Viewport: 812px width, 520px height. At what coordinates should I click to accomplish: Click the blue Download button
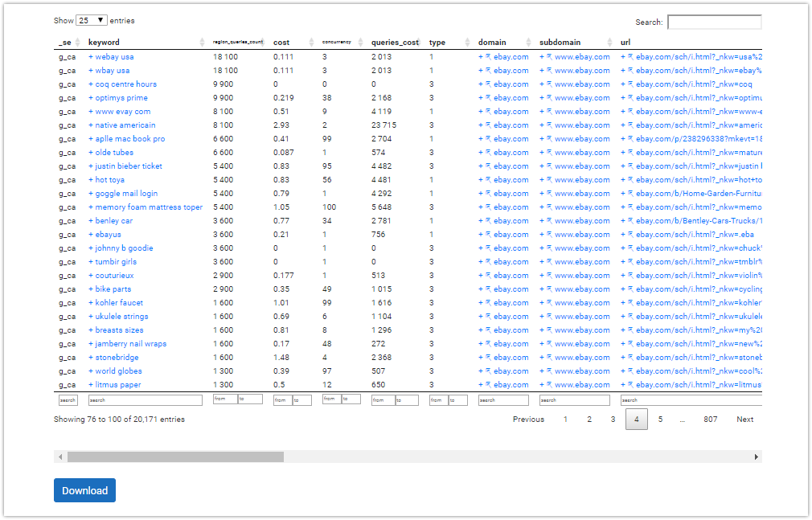(85, 490)
